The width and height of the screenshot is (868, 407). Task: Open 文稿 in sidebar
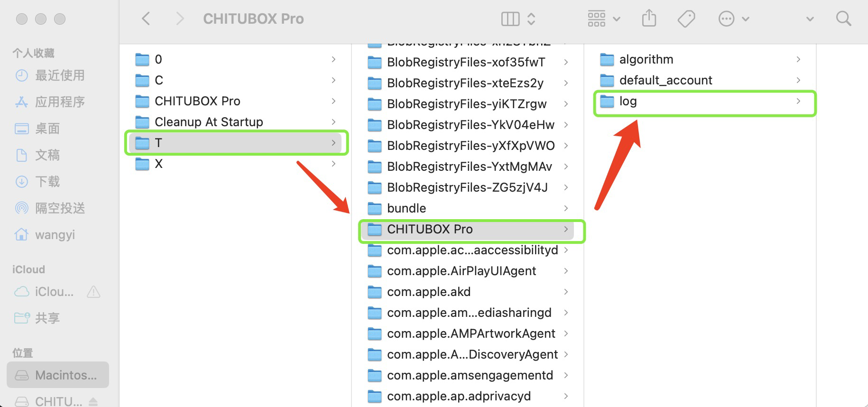click(x=58, y=155)
